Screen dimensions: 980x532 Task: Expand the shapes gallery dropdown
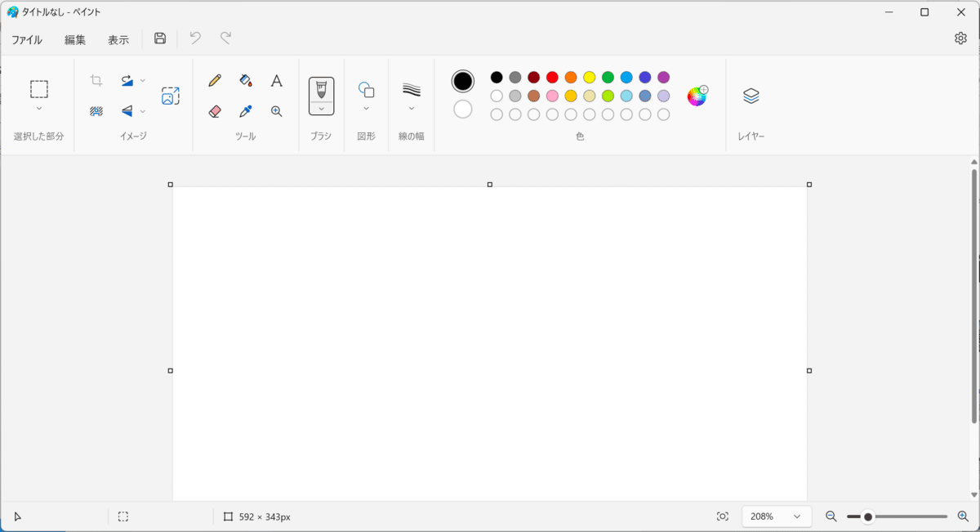366,109
